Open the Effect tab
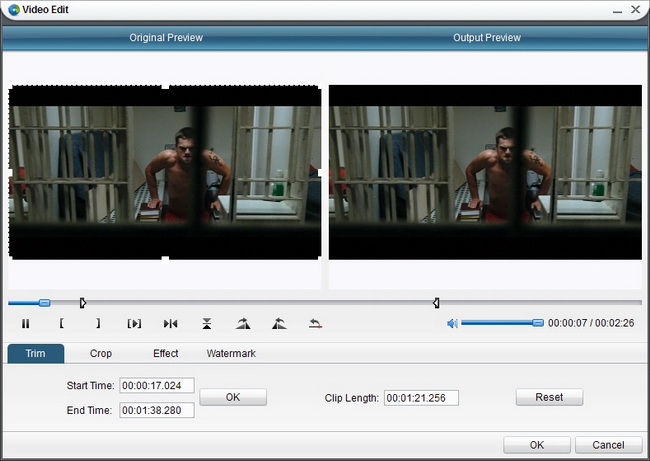This screenshot has height=461, width=650. tap(165, 354)
